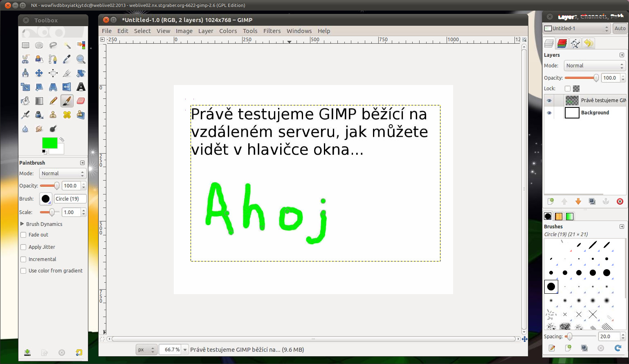This screenshot has height=364, width=629.
Task: Select the Text tool
Action: click(81, 87)
